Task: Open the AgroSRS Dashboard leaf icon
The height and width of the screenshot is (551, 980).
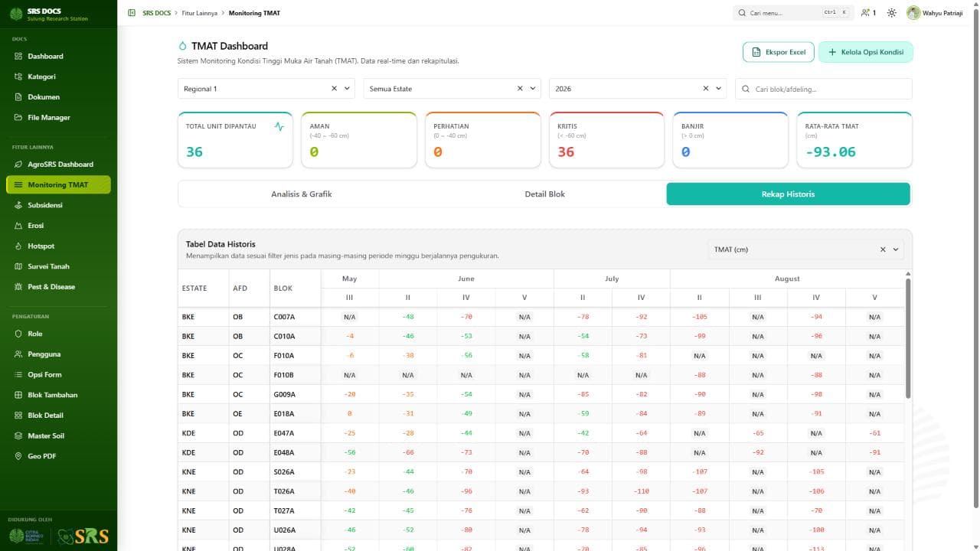Action: click(18, 165)
